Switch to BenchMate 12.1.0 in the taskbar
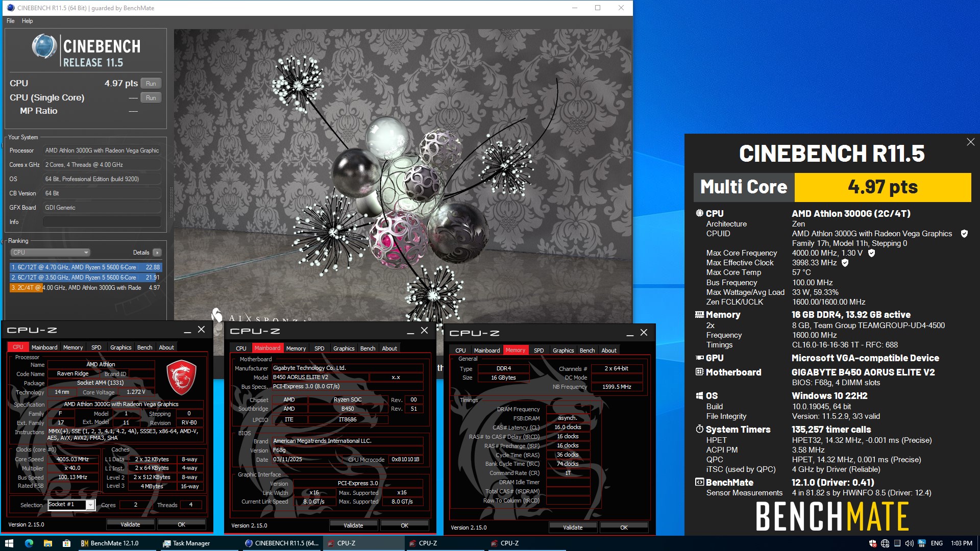Viewport: 980px width, 551px height. pos(117,543)
